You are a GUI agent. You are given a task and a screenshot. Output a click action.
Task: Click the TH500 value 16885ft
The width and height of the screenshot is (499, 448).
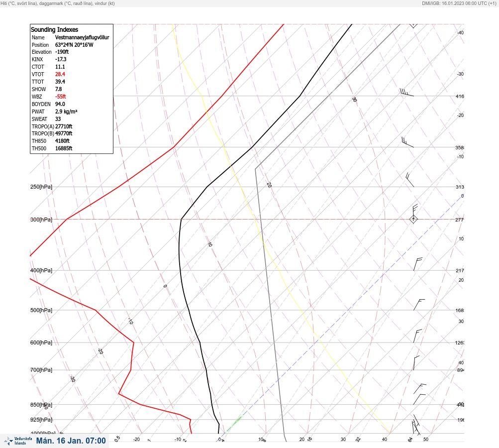(64, 148)
